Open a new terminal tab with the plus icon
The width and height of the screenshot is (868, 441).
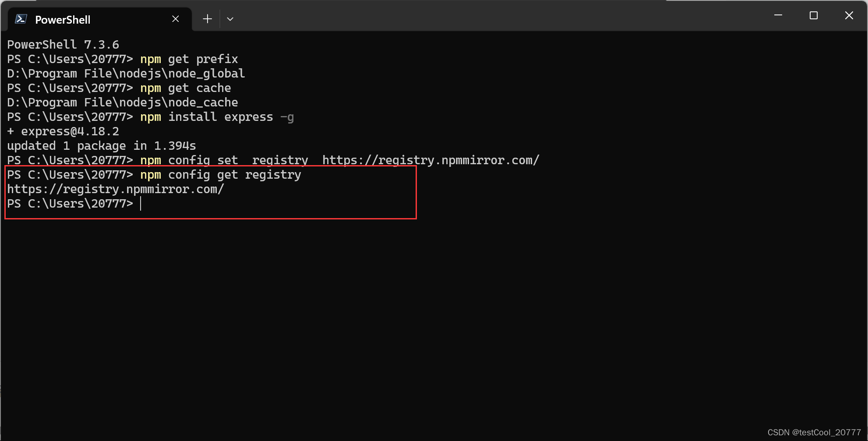(207, 18)
